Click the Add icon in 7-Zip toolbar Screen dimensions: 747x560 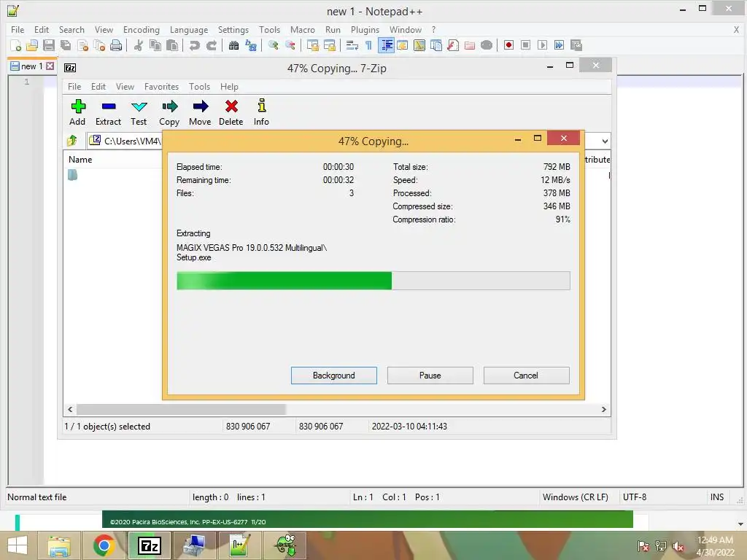click(x=77, y=113)
